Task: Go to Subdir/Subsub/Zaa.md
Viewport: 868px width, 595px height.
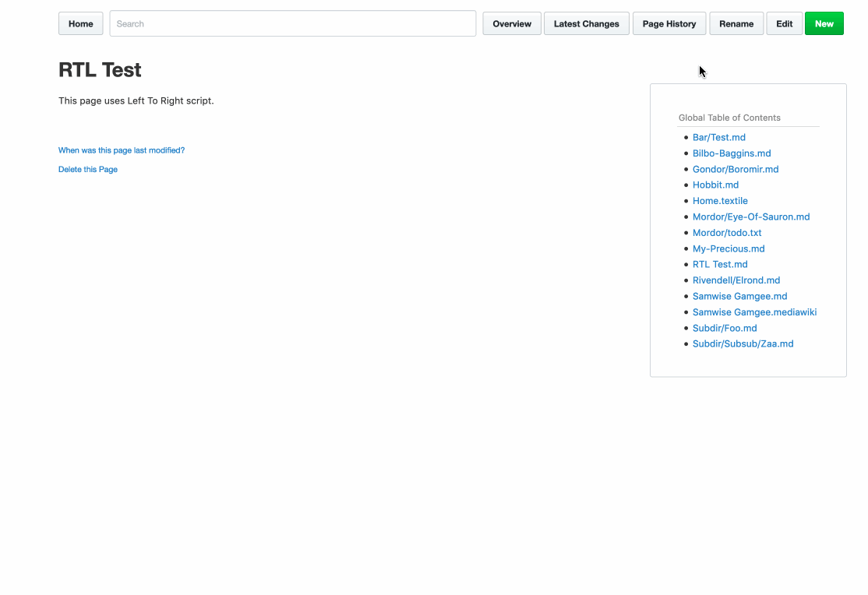Action: [x=743, y=343]
